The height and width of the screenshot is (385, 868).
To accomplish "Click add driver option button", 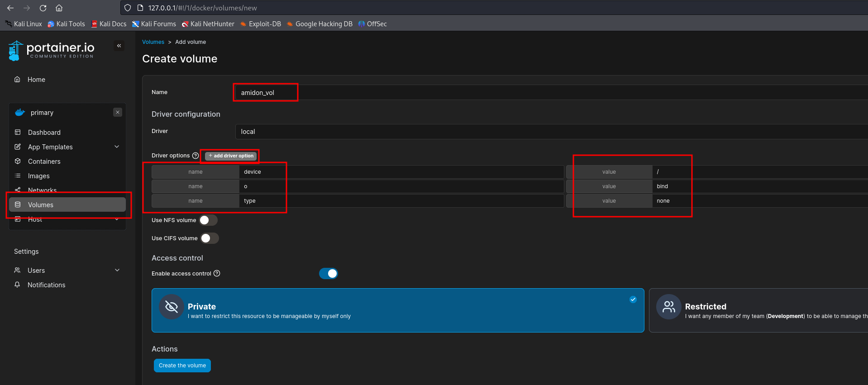I will [231, 156].
